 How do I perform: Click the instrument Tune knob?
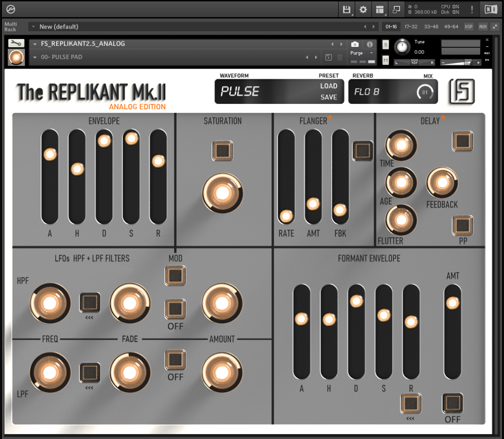point(402,47)
